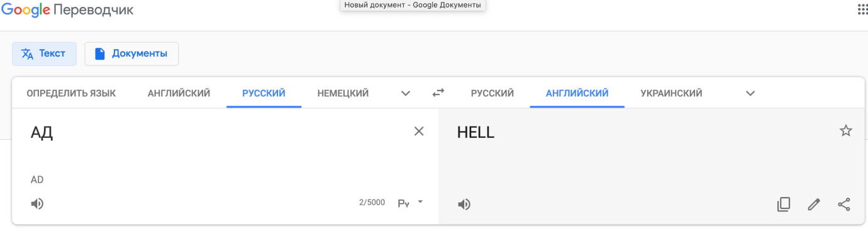Set target language to Русский
Screen dimensions: 868x231
492,93
